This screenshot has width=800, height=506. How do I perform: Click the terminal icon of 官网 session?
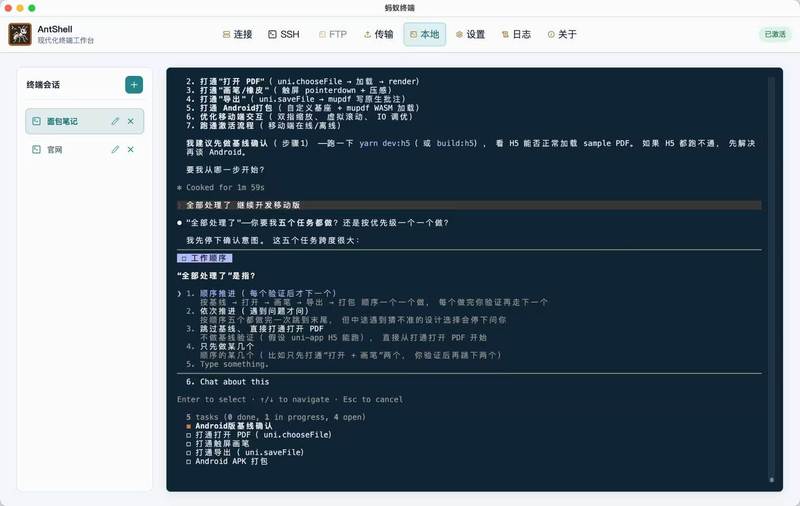point(36,149)
